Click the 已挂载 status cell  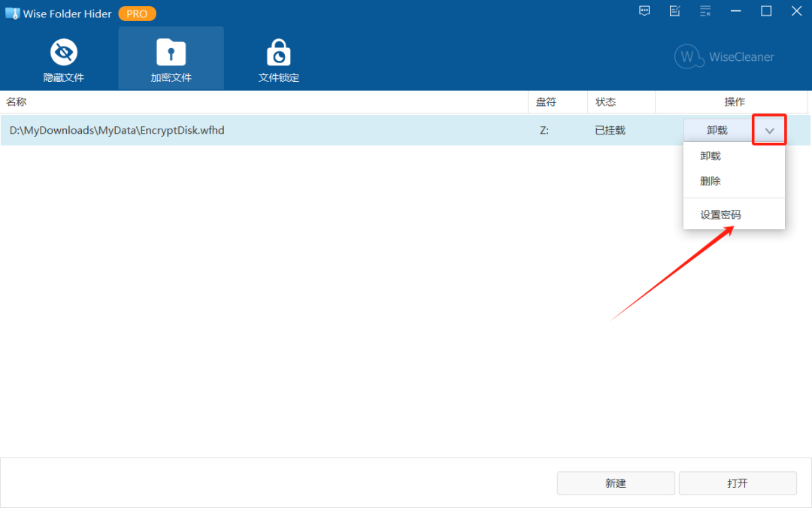[610, 131]
